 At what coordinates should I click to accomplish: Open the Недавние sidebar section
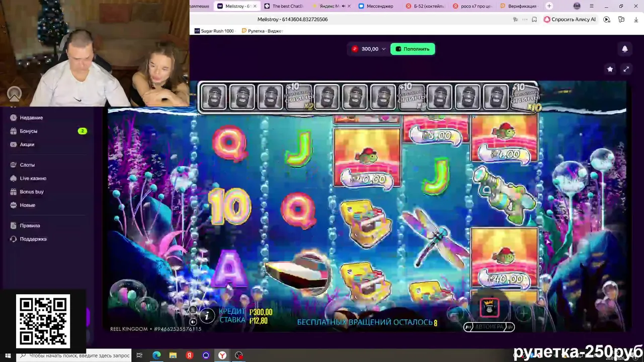point(31,118)
